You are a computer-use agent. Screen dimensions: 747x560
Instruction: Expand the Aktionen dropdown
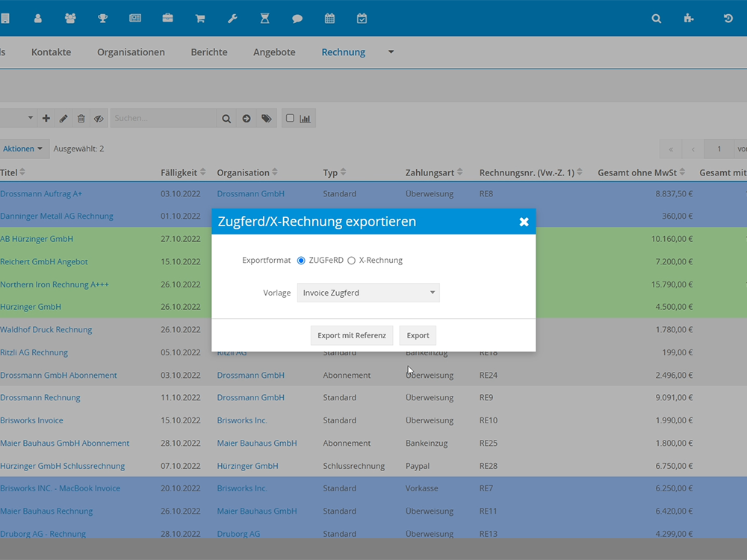tap(23, 149)
